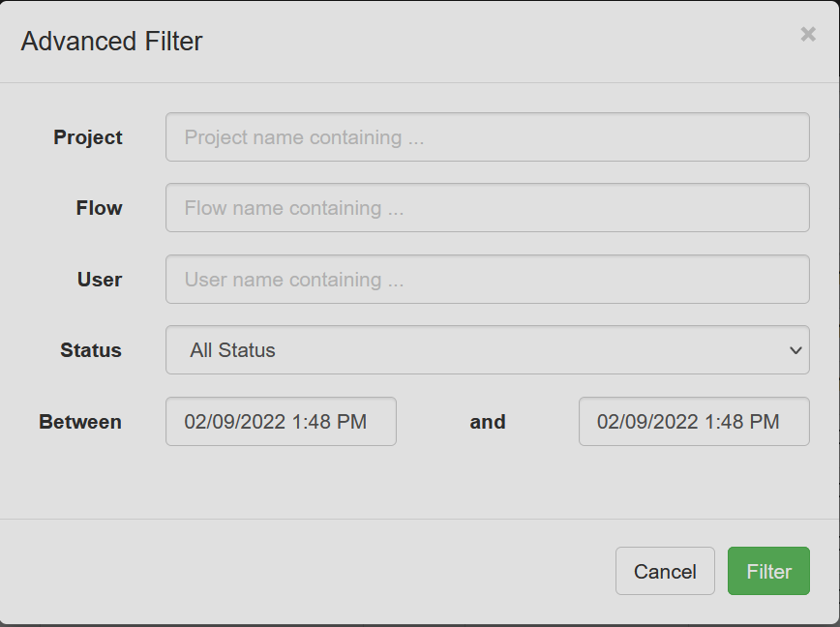
Task: Click the Status dropdown chevron arrow
Action: click(x=795, y=350)
